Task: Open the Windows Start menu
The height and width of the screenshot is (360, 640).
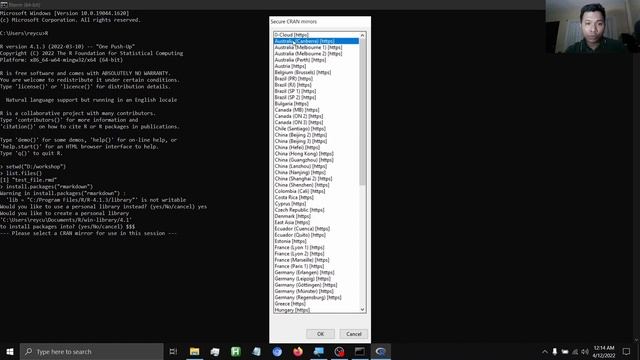Action: (10, 351)
